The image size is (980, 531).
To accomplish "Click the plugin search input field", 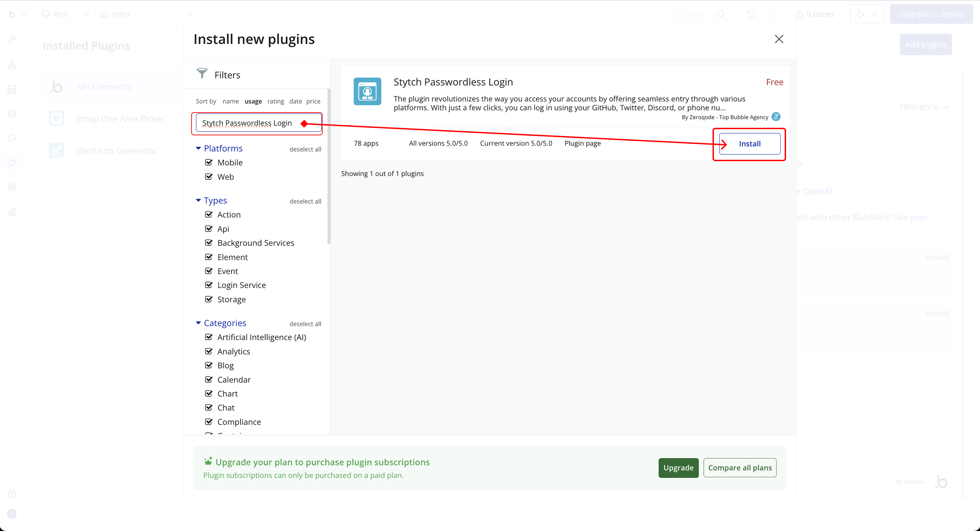I will point(247,123).
